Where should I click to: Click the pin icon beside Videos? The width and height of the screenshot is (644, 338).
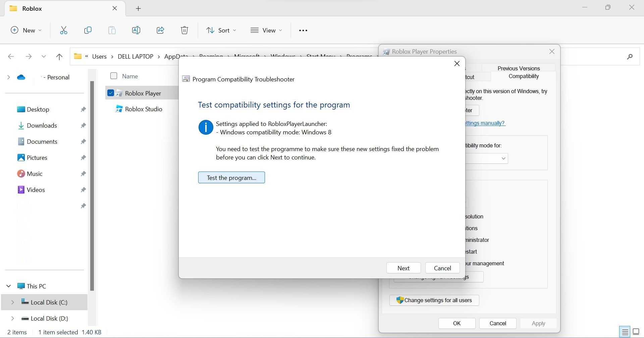tap(83, 190)
